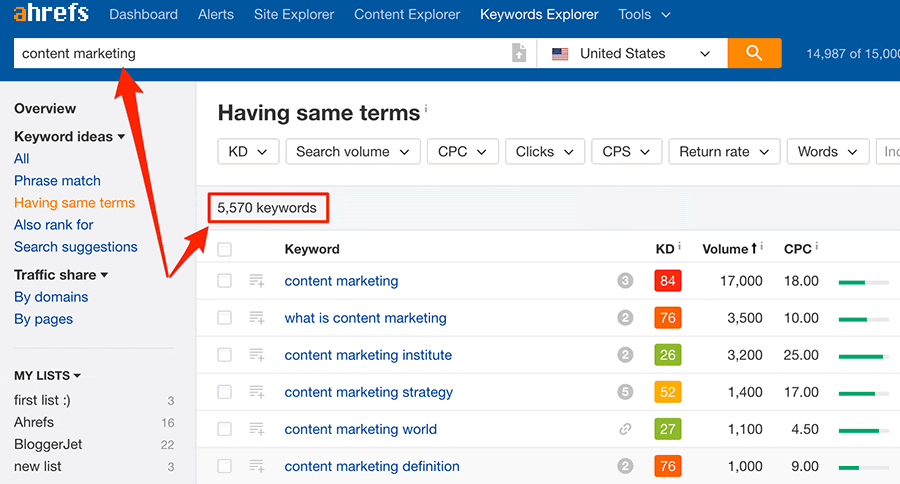Open the United States country dropdown

[632, 53]
